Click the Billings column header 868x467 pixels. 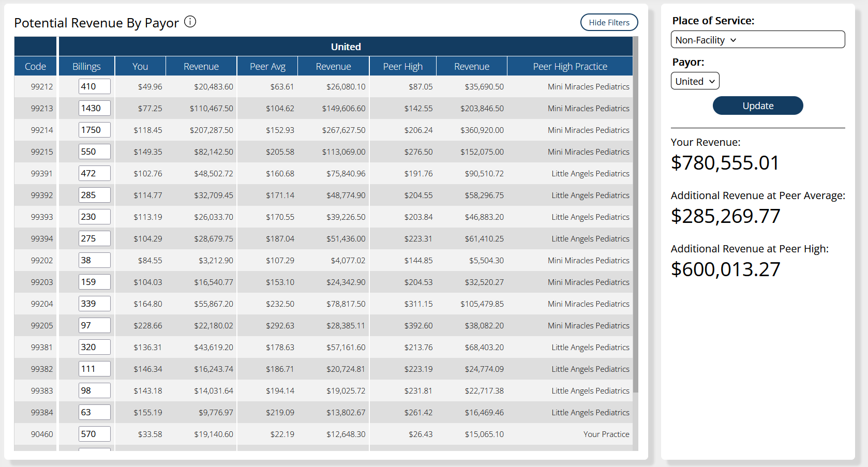(x=86, y=67)
